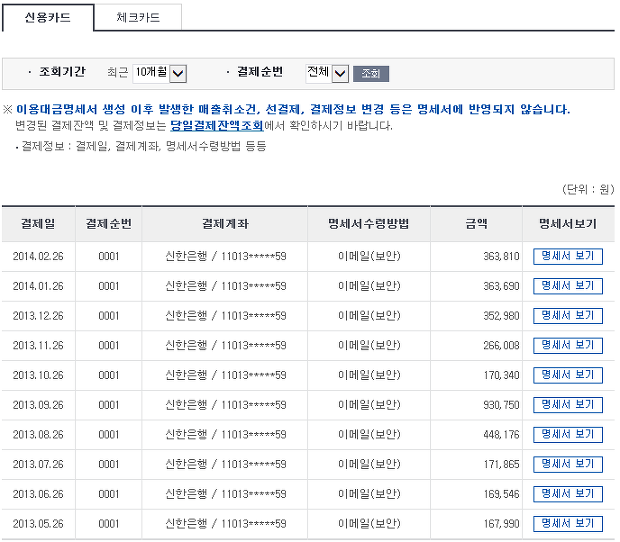Select the amount 167,990

pos(501,524)
